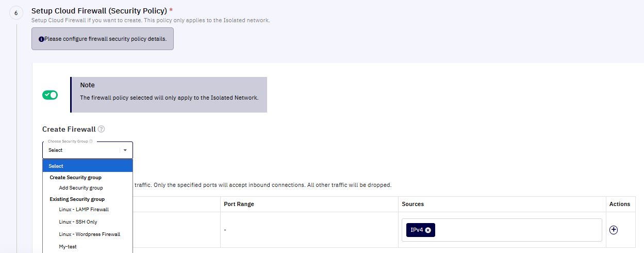
Task: Open the Choose Security Group dropdown arrow
Action: pyautogui.click(x=125, y=150)
